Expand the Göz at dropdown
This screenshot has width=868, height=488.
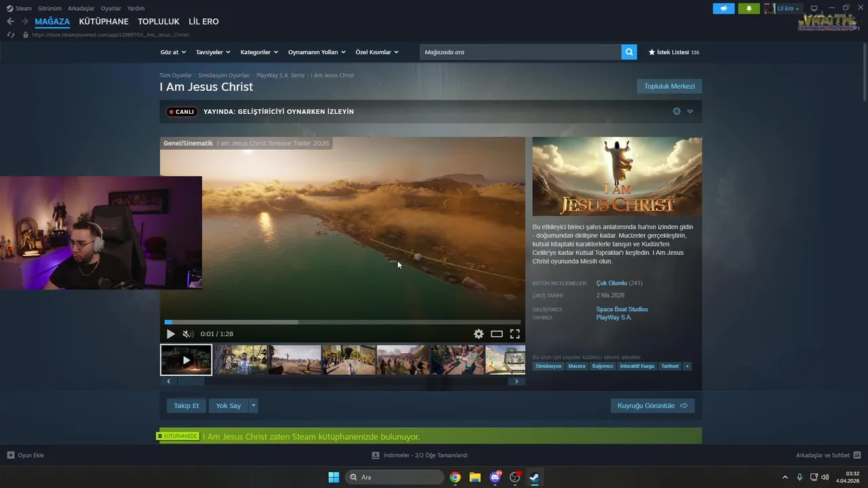click(172, 52)
